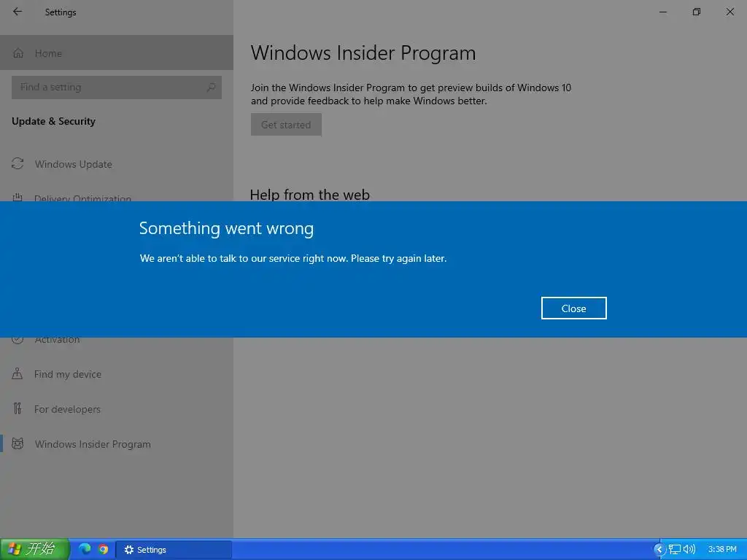Click the For developers tools icon
This screenshot has height=560, width=747.
(18, 408)
